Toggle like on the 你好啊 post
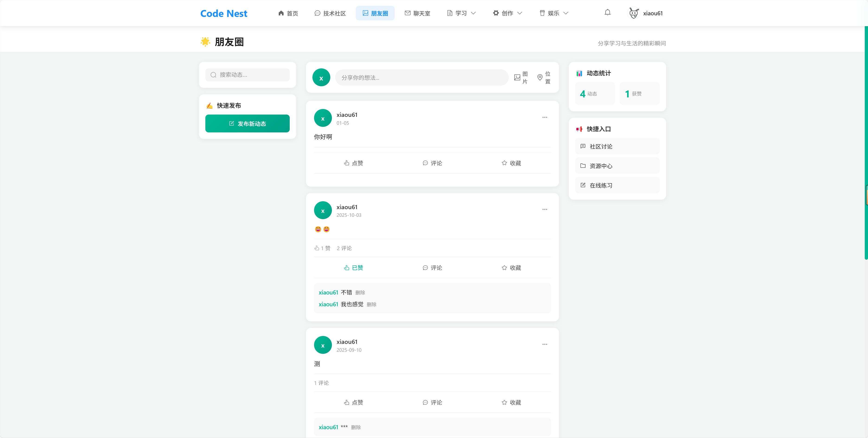 [x=353, y=163]
